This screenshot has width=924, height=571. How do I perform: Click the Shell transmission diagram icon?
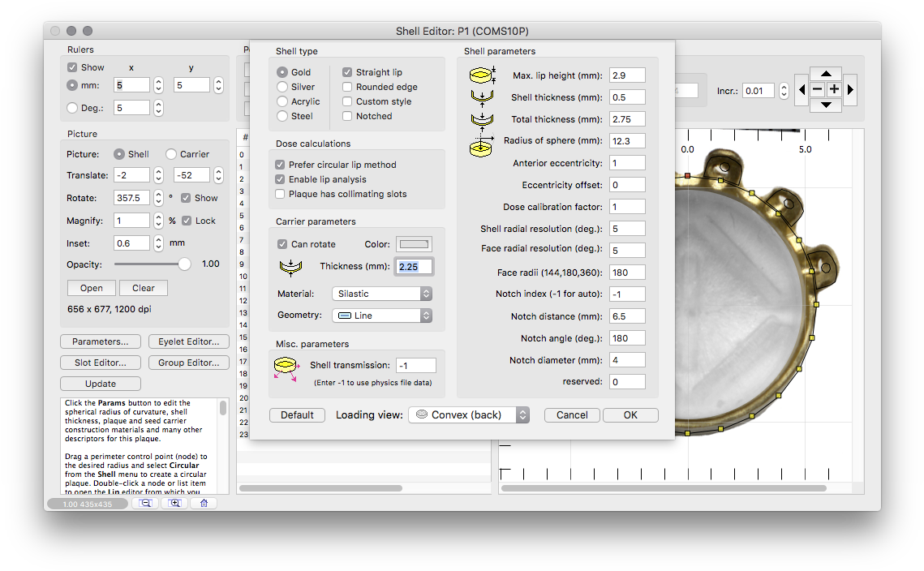286,368
